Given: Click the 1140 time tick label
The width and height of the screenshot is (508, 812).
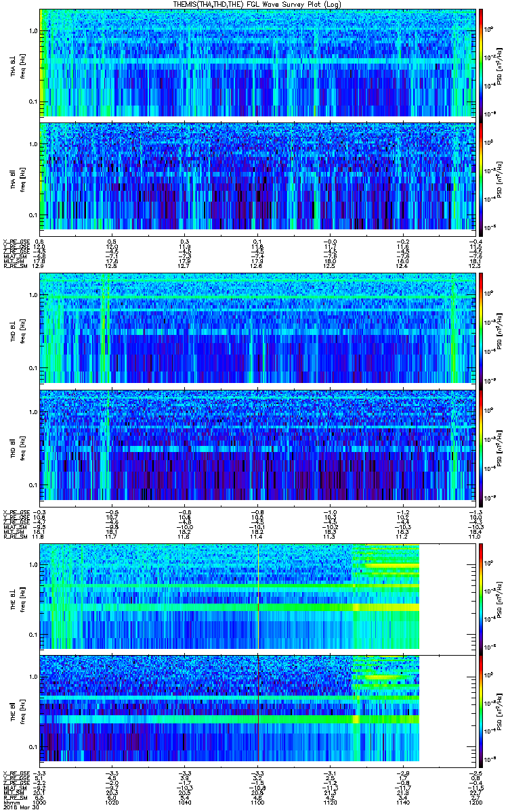Looking at the screenshot, I should click(402, 802).
